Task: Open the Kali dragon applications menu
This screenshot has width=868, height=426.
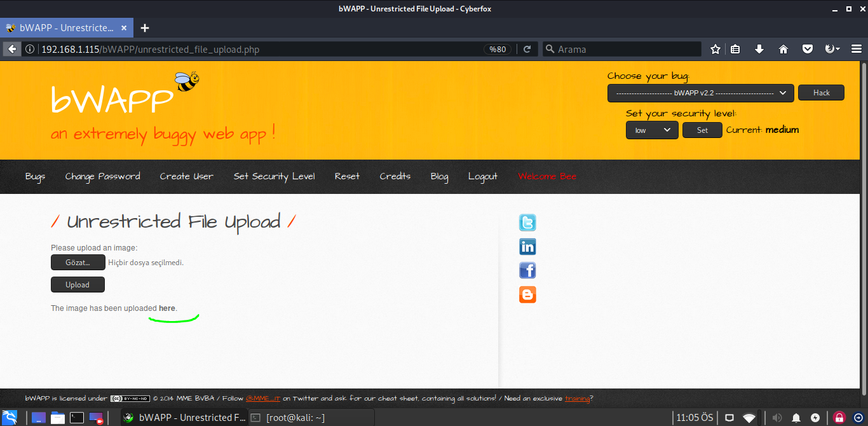Action: 10,418
